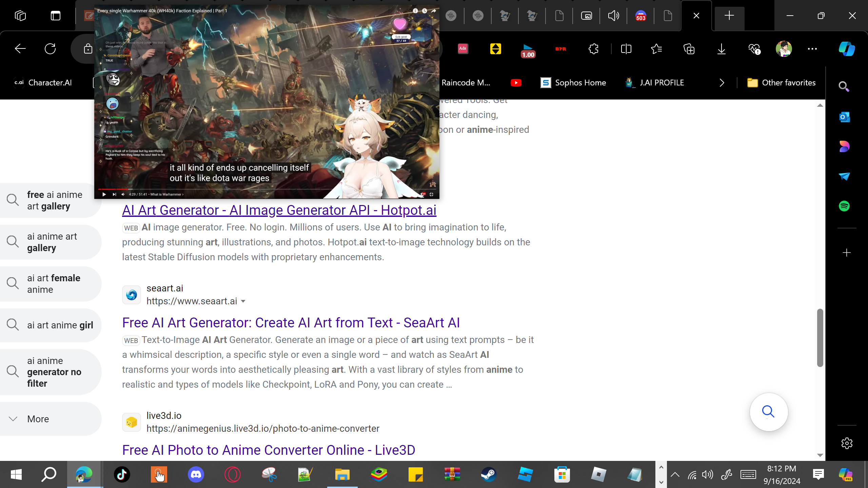Open Settings and more menu

pos(812,49)
